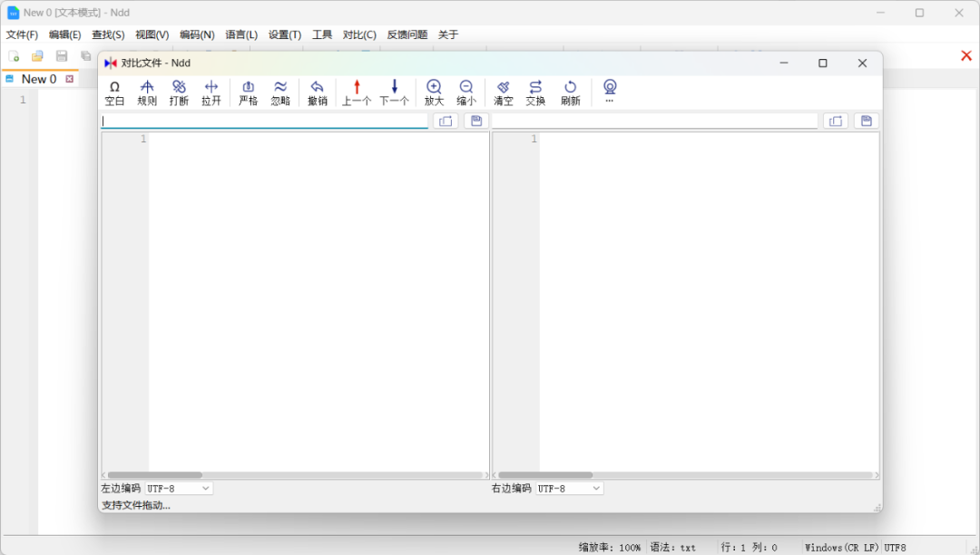
Task: Expand the 左边编码 UTF-8 dropdown
Action: (179, 488)
